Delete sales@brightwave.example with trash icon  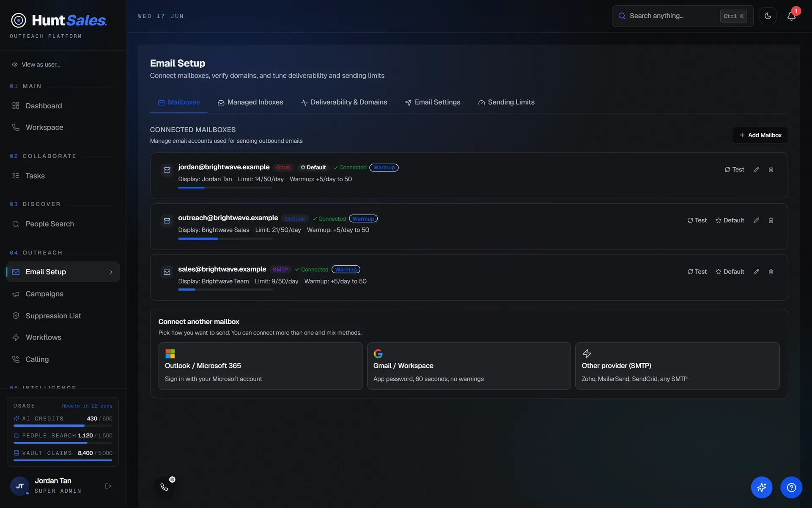[x=771, y=272]
